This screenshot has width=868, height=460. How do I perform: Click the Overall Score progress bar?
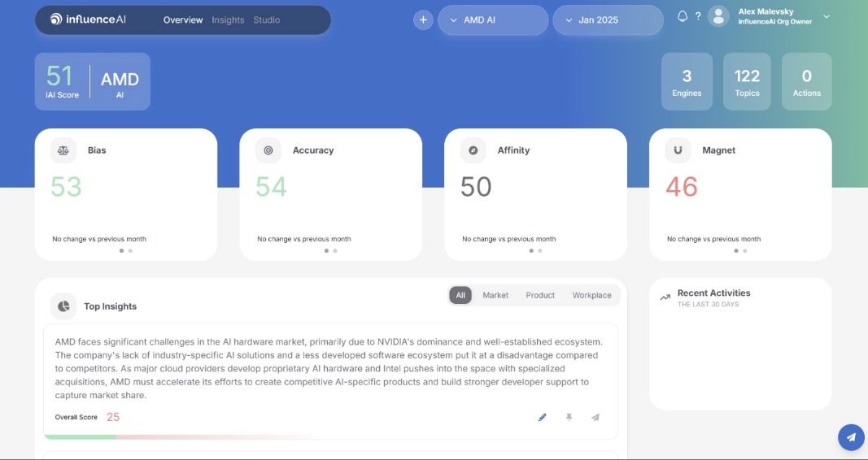click(x=330, y=436)
